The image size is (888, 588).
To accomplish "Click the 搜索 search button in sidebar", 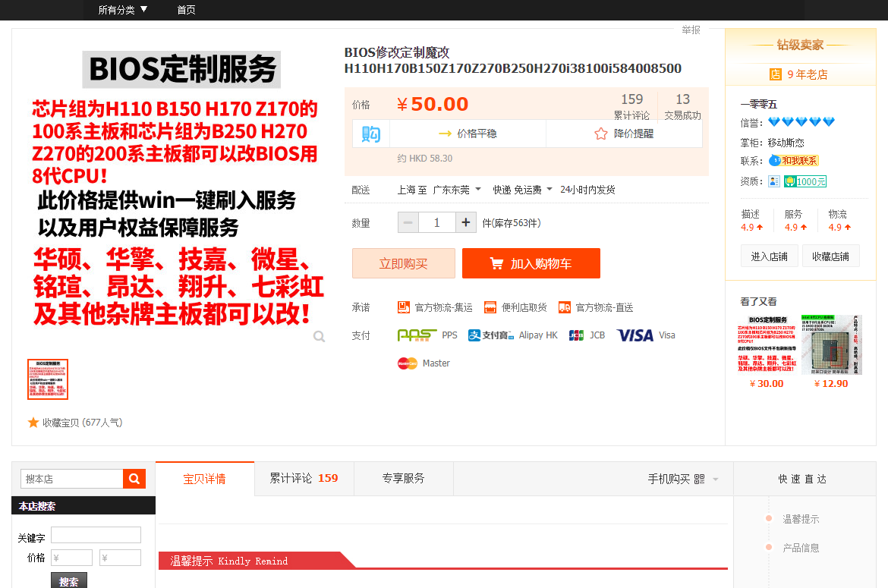I will coord(68,580).
